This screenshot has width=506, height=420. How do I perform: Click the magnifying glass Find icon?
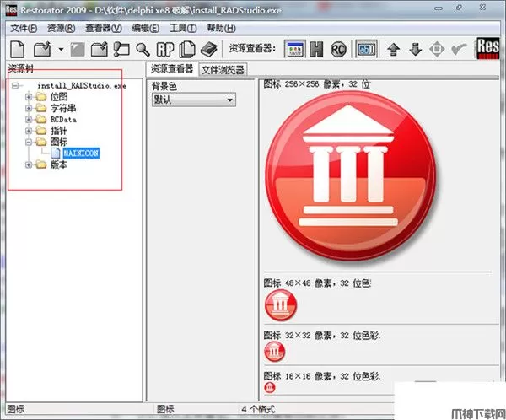coord(143,49)
